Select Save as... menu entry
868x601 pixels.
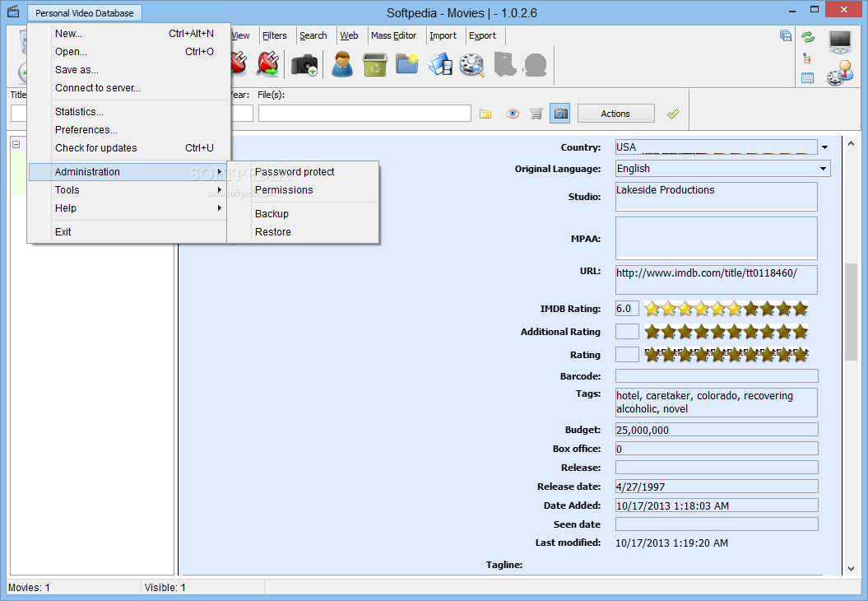coord(128,70)
